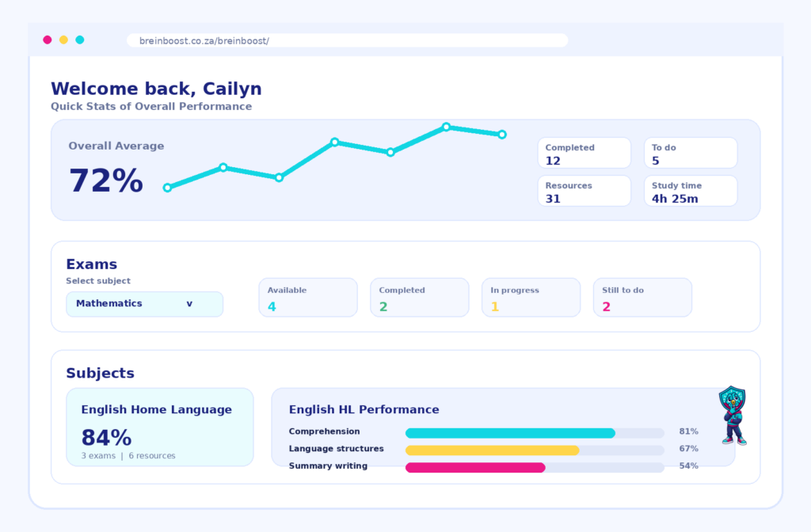Click the pink window dot
This screenshot has height=532, width=811.
(x=48, y=40)
